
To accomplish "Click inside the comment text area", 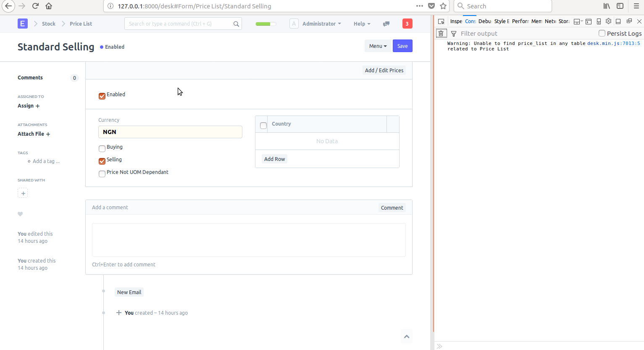I will click(249, 240).
